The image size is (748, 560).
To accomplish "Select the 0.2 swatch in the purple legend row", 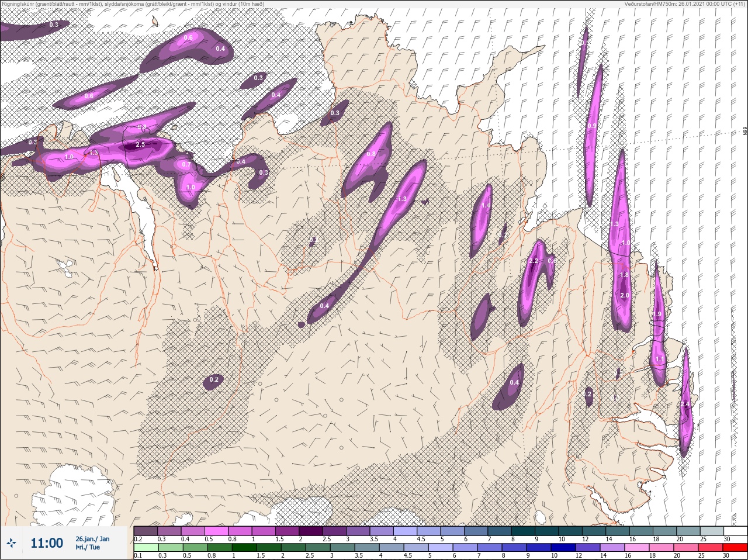I will (x=146, y=530).
